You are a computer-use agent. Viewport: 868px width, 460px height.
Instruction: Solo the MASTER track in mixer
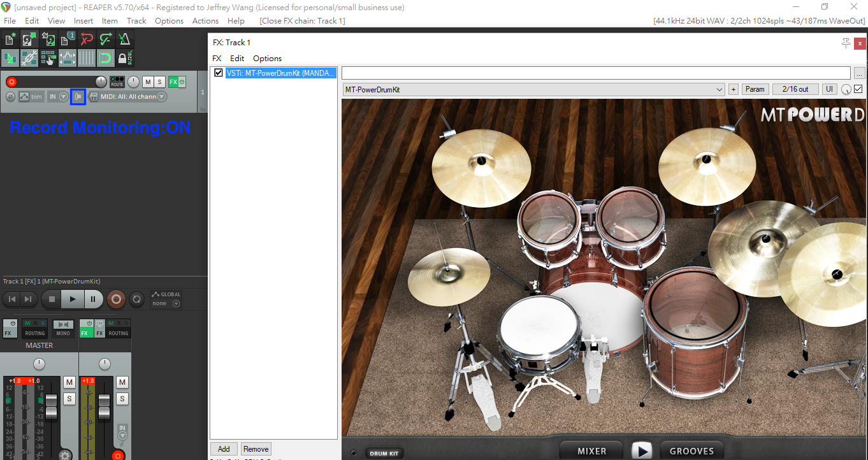click(x=69, y=399)
